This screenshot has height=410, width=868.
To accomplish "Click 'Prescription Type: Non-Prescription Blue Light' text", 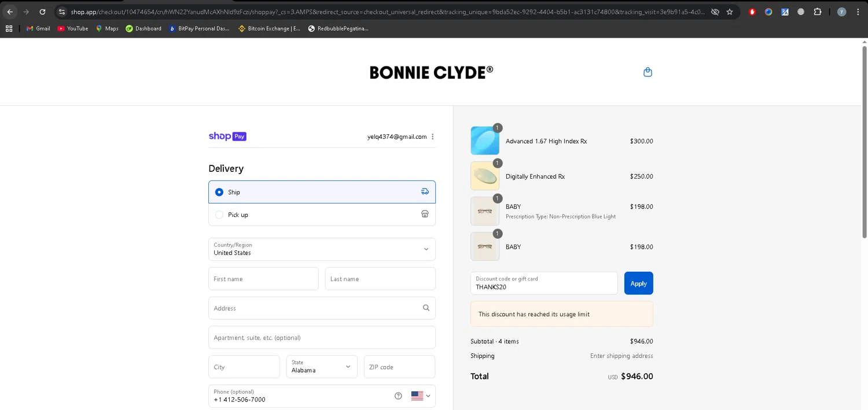I will [561, 216].
